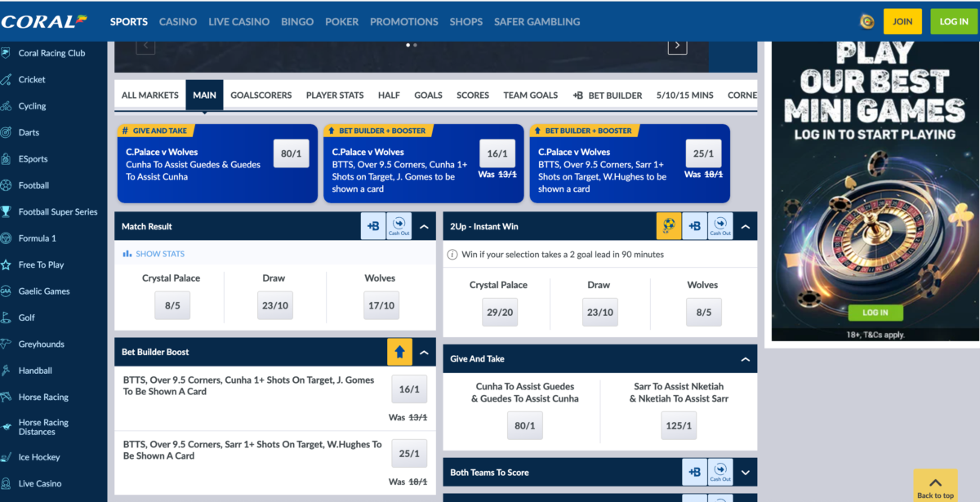Collapse the 2Up - Instant Win market
This screenshot has width=980, height=502.
[x=745, y=227]
